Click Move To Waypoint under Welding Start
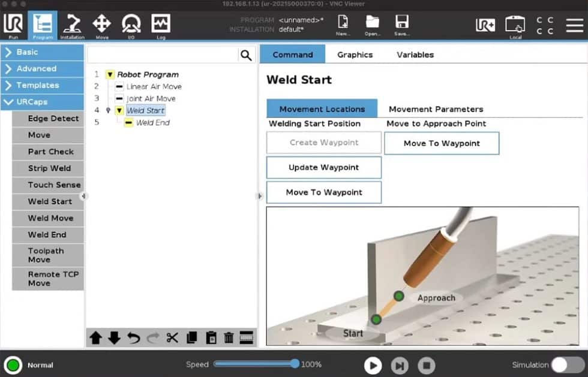 click(324, 192)
